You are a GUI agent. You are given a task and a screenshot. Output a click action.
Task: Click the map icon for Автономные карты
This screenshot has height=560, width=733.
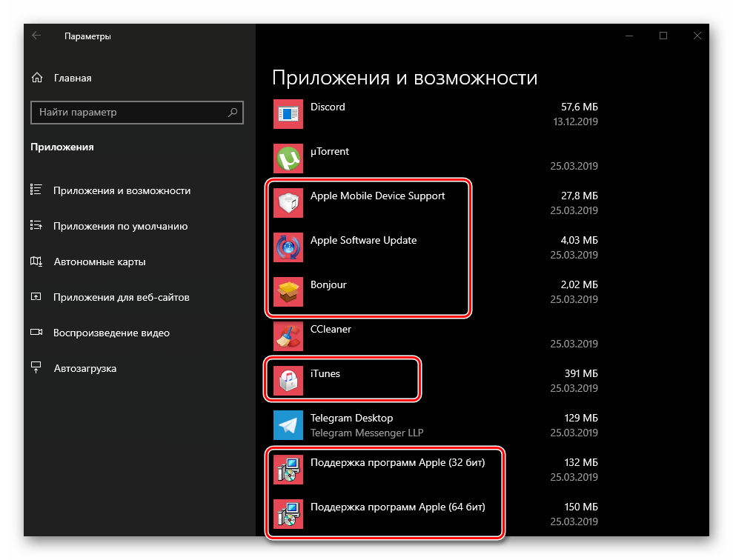36,261
